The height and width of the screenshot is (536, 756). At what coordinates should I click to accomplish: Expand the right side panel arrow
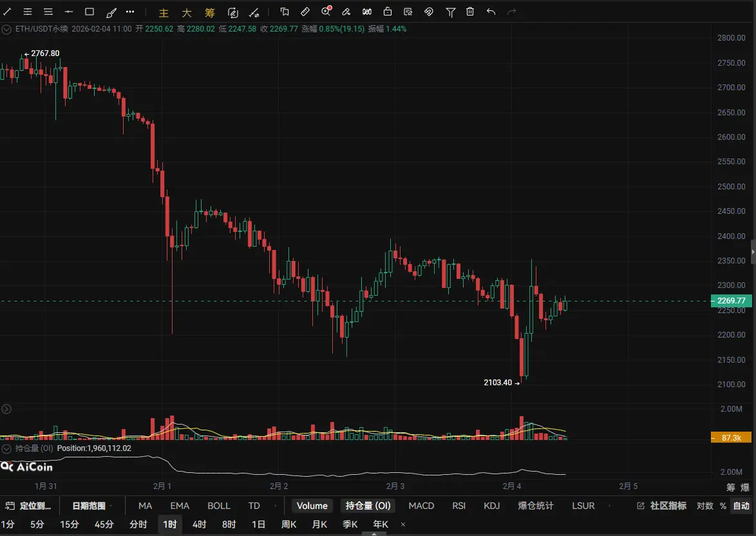coord(753,252)
